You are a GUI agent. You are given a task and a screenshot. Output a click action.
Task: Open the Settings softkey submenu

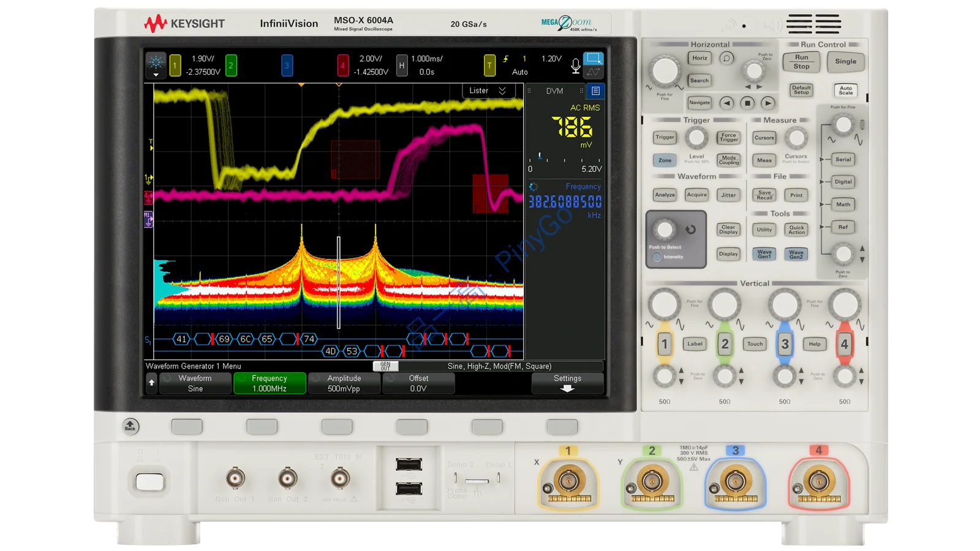pos(567,383)
